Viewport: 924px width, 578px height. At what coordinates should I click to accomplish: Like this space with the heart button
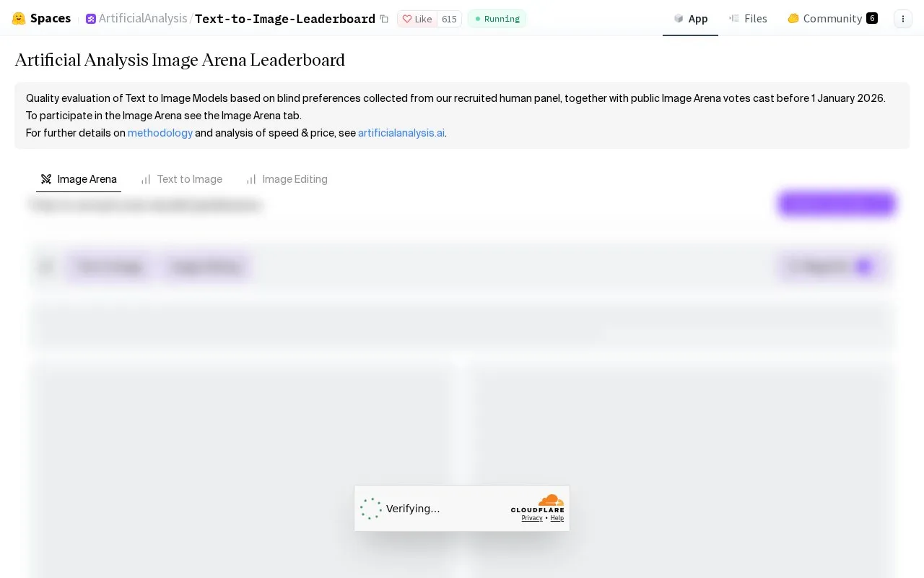coord(417,19)
